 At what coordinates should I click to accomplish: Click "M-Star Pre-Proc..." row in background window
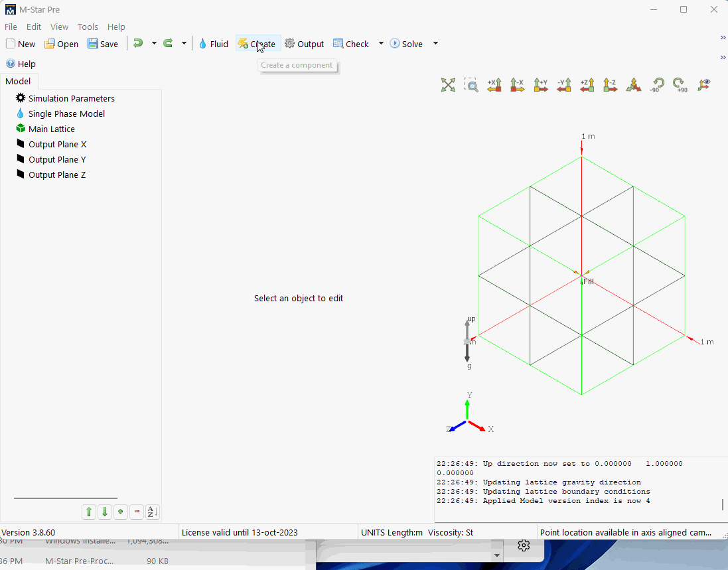[x=80, y=561]
